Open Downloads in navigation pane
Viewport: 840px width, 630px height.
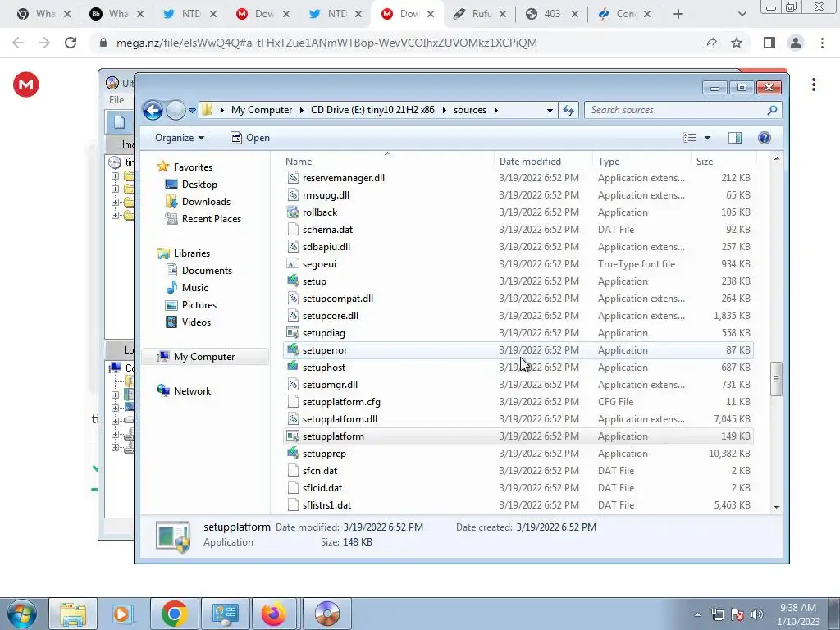pyautogui.click(x=199, y=202)
